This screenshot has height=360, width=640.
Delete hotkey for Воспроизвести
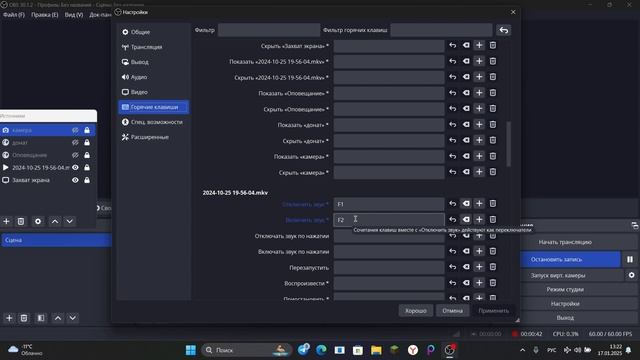[x=493, y=283]
